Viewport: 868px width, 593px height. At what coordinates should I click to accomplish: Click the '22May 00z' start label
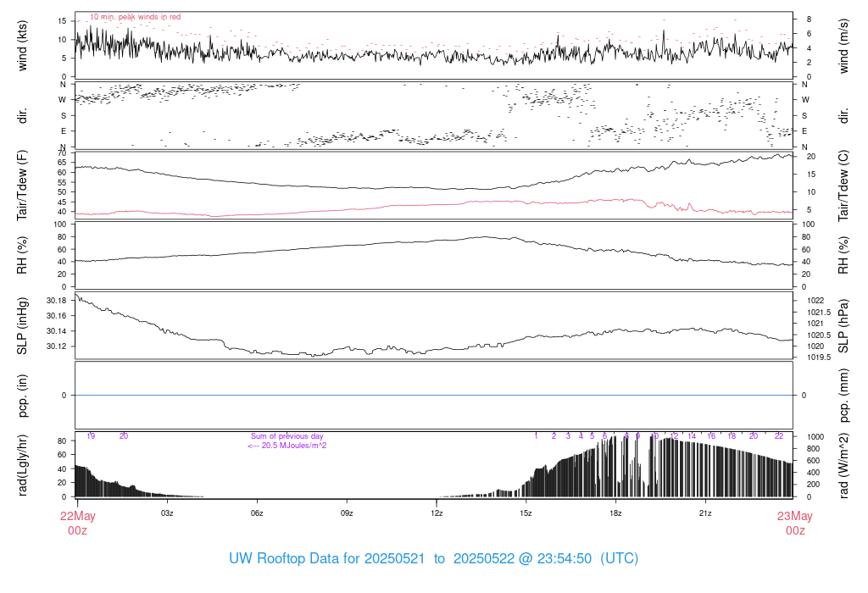pos(77,523)
